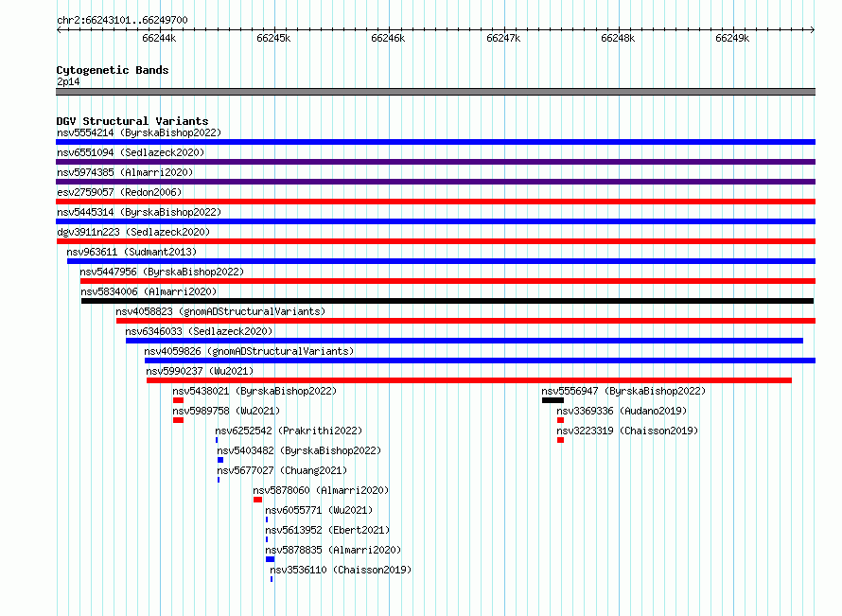Click the 2p14 cytogenetic band bar
The height and width of the screenshot is (616, 842).
435,93
